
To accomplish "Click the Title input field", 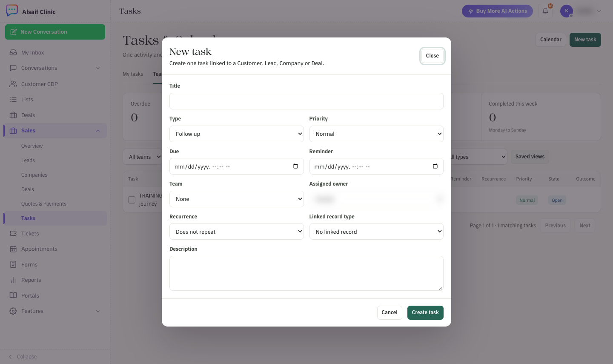I will tap(306, 101).
